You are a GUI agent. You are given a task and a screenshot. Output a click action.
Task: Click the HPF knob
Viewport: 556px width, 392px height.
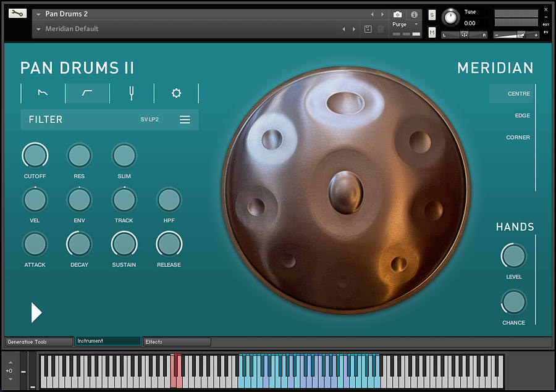coord(169,200)
